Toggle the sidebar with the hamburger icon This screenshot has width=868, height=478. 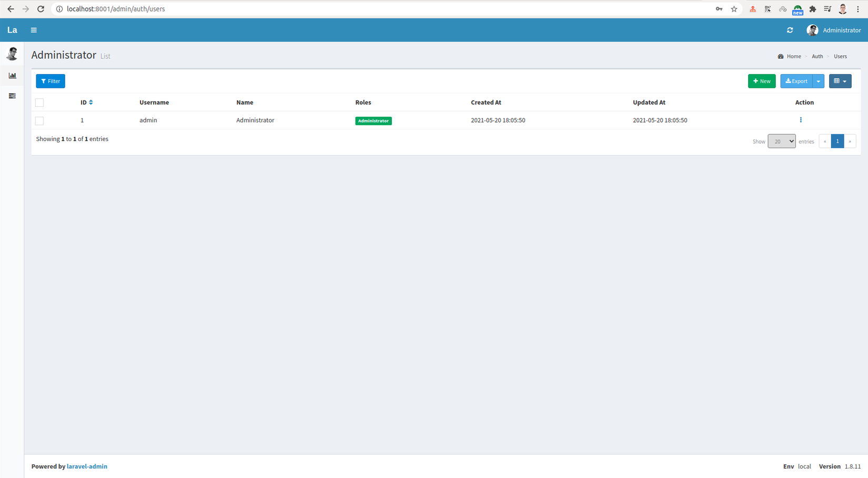coord(34,30)
